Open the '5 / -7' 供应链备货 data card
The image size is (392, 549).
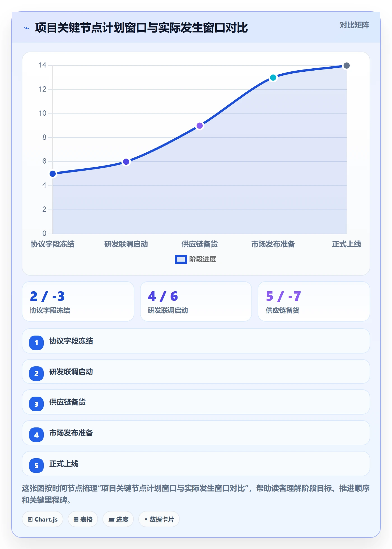314,301
